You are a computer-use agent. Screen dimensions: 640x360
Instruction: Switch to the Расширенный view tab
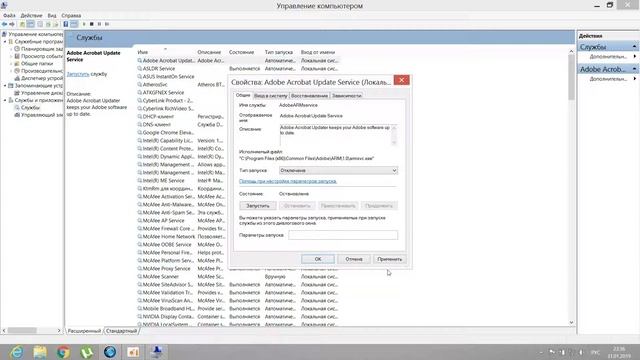pyautogui.click(x=84, y=331)
